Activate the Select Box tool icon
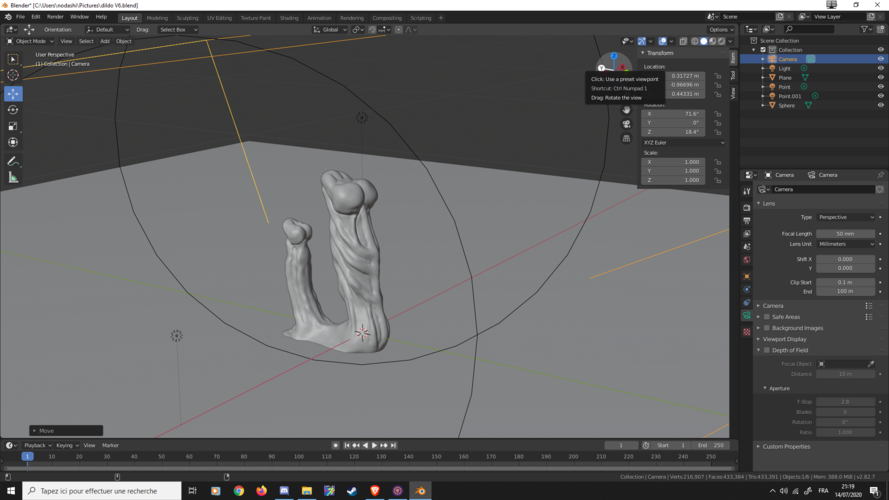This screenshot has width=889, height=500. [13, 59]
